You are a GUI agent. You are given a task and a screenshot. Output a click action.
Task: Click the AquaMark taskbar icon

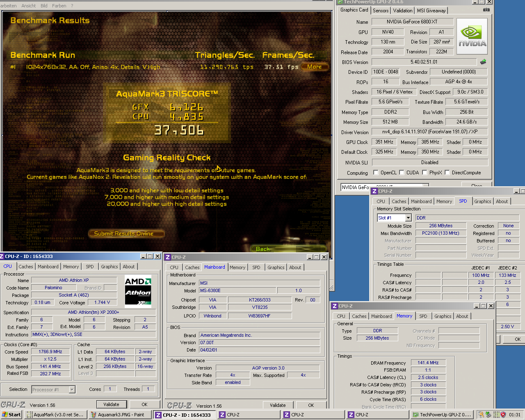point(29,415)
